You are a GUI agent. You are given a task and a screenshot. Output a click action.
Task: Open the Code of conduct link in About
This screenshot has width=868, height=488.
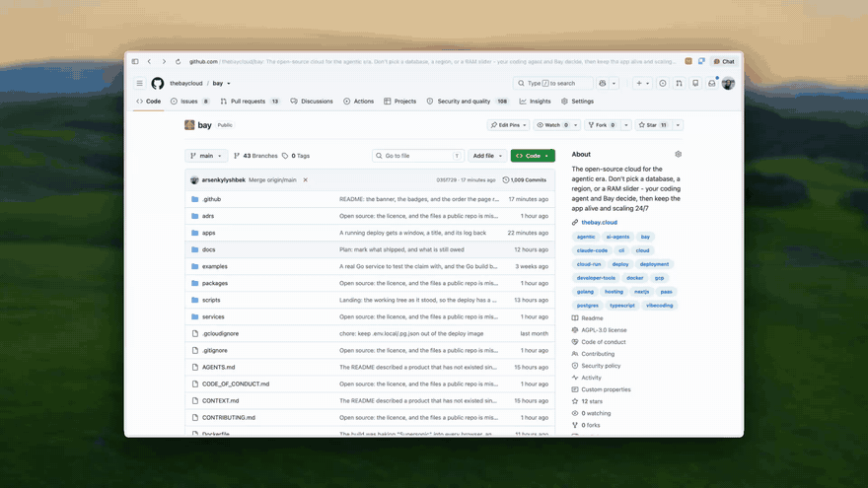coord(604,342)
